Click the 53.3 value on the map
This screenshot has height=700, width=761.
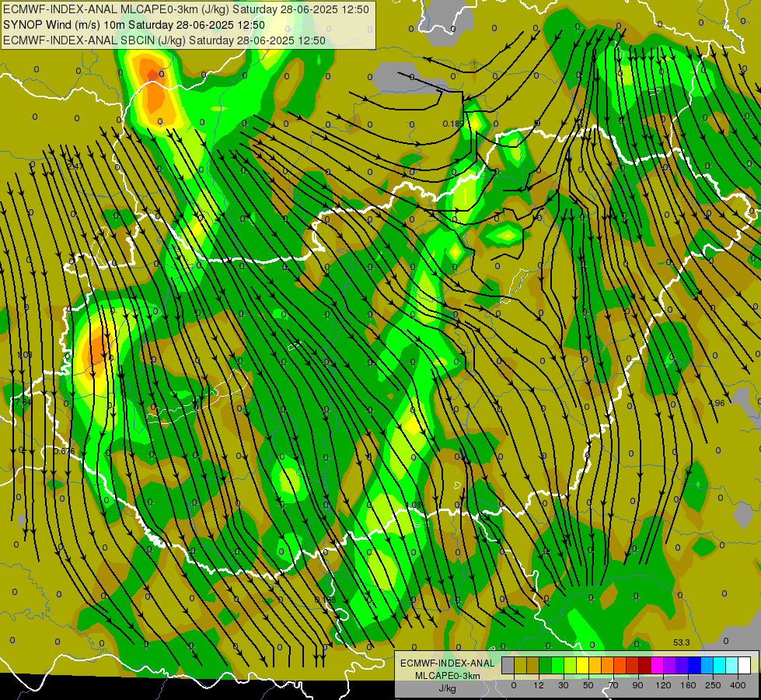coord(682,642)
